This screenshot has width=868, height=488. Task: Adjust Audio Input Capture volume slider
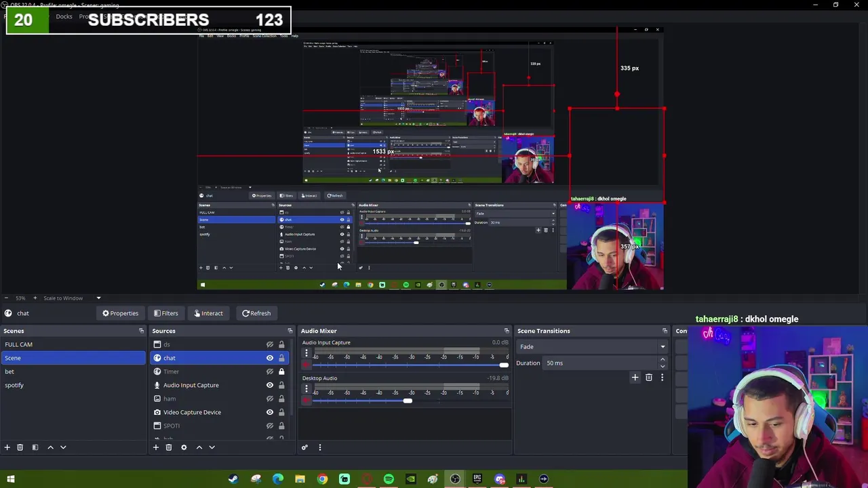(x=504, y=365)
